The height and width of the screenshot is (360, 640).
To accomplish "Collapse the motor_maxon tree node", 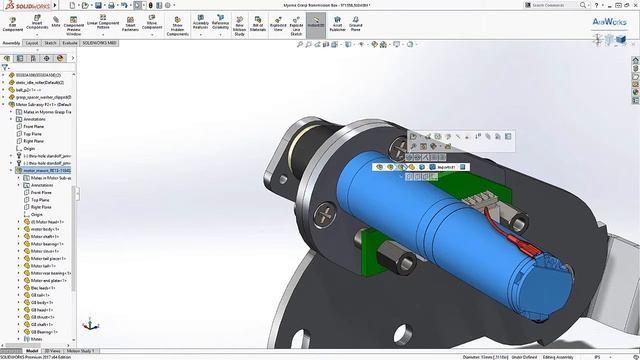I will [11, 170].
